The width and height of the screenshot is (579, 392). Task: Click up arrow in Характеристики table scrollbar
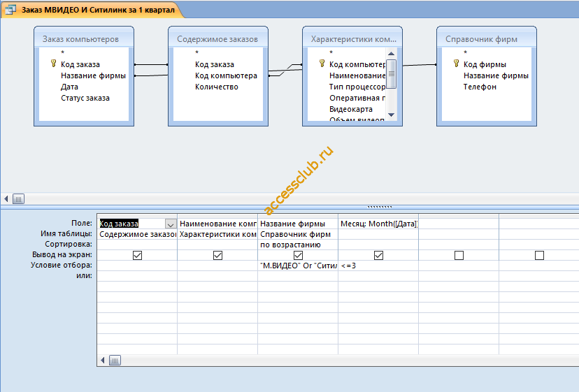click(391, 54)
